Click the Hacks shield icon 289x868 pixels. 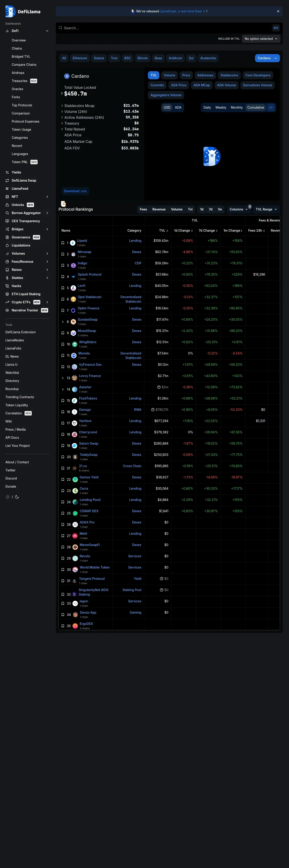click(x=7, y=286)
